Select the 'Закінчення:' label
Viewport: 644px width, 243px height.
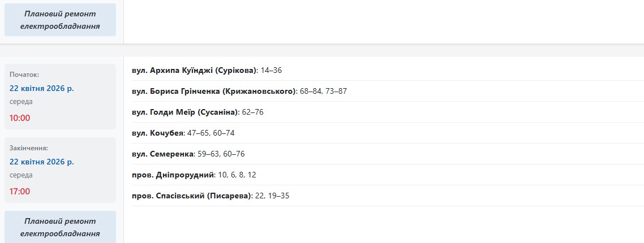click(x=29, y=148)
